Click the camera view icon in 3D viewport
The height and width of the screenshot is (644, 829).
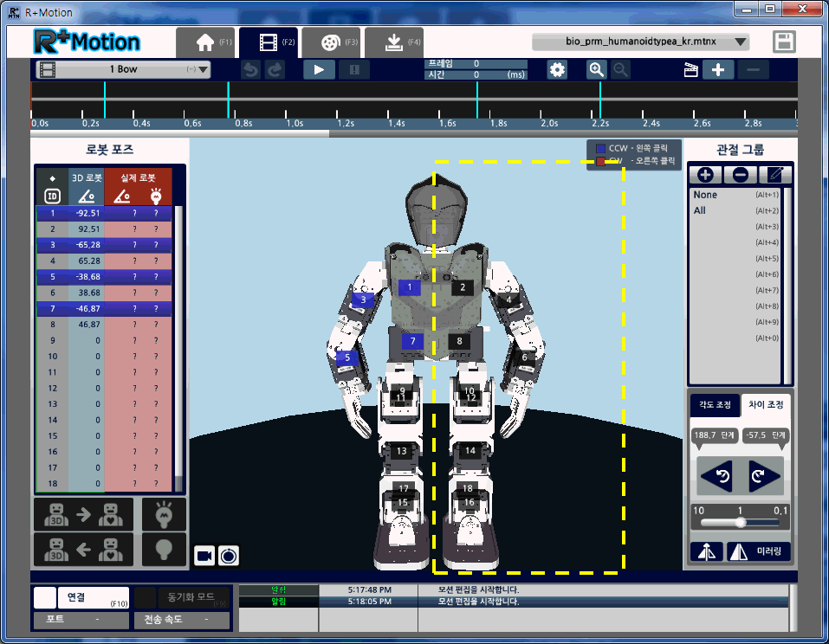(204, 555)
